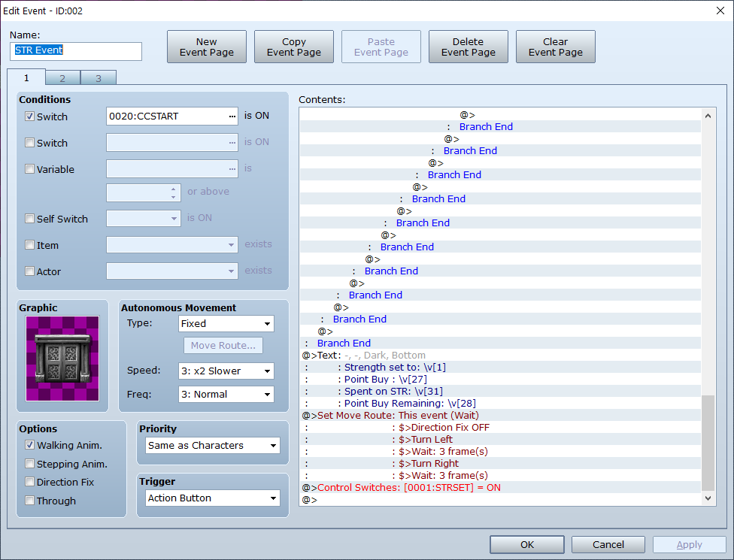Viewport: 734px width, 560px height.
Task: Open the Freq dropdown
Action: tap(226, 395)
